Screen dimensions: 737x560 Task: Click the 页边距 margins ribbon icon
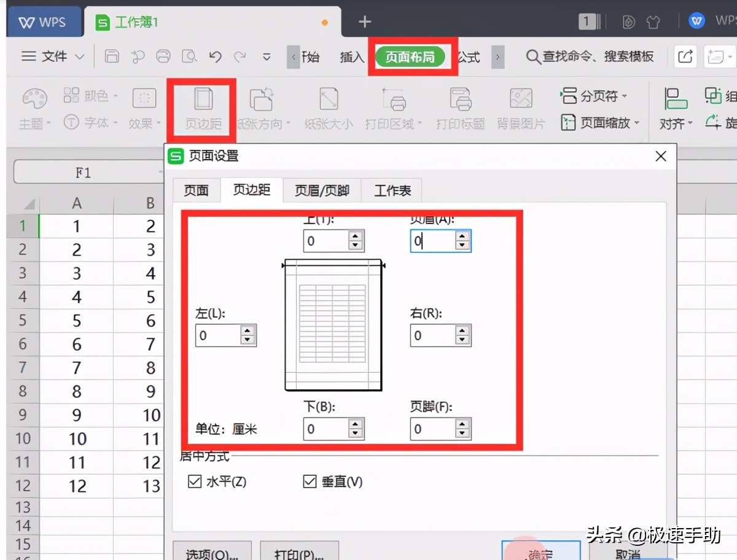[203, 108]
